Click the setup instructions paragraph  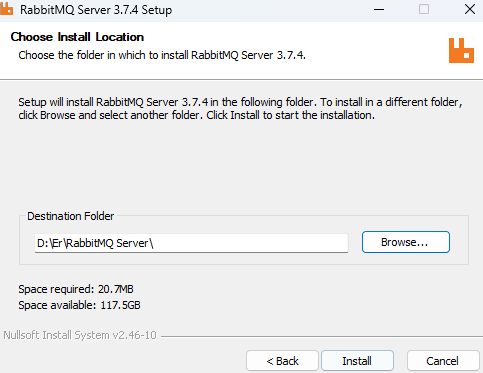[240, 108]
